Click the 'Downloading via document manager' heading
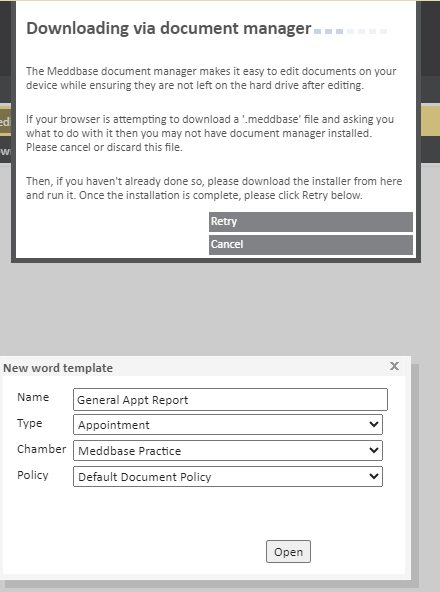This screenshot has height=592, width=440. pyautogui.click(x=168, y=28)
